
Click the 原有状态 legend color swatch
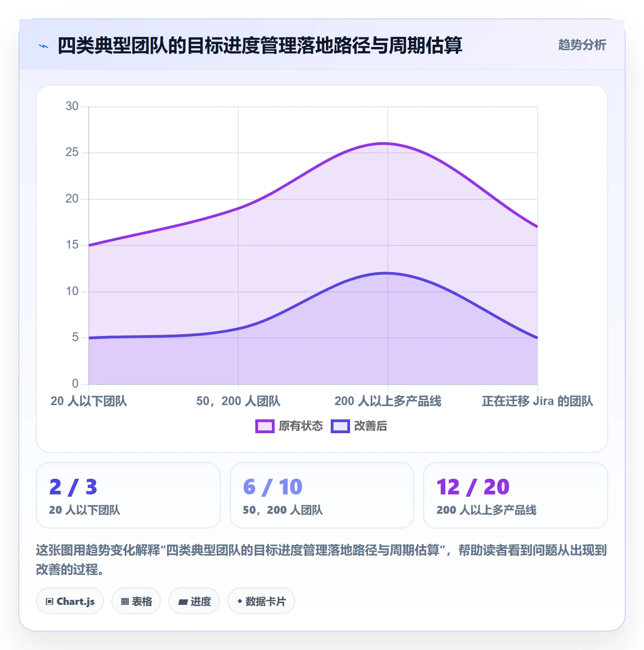pos(265,426)
